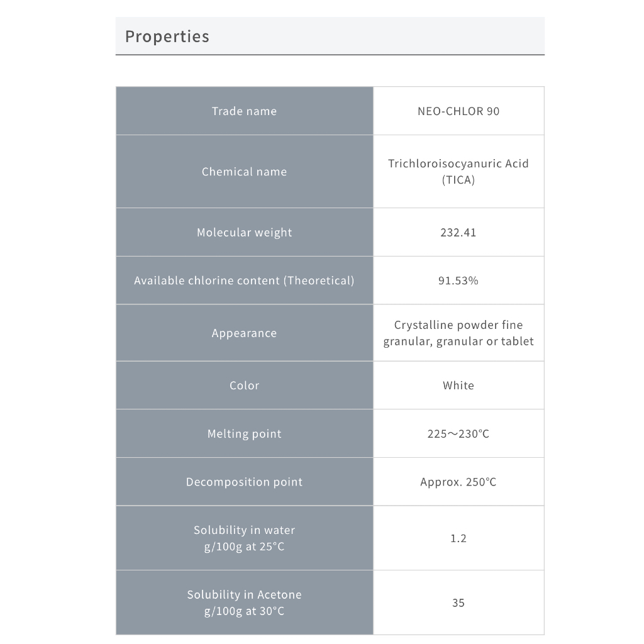Click the 1.2 solubility value

click(x=458, y=538)
